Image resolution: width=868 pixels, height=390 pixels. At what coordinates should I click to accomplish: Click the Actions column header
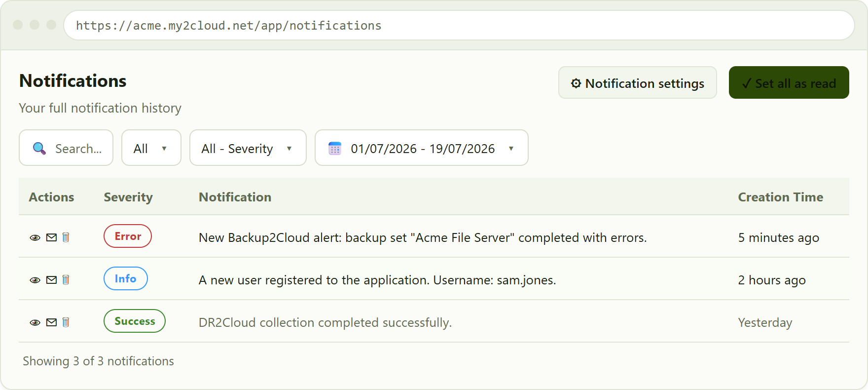[51, 197]
